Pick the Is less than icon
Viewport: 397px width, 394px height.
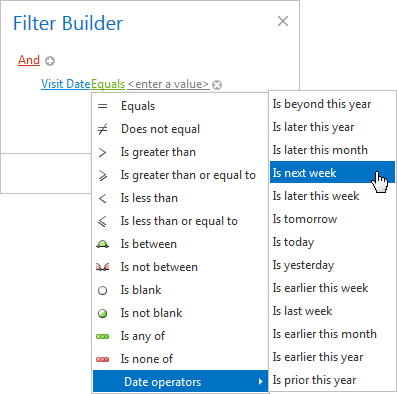click(102, 198)
